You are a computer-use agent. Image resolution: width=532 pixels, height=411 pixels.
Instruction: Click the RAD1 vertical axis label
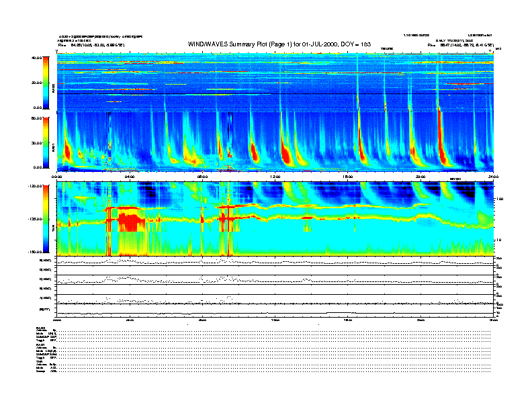[53, 148]
